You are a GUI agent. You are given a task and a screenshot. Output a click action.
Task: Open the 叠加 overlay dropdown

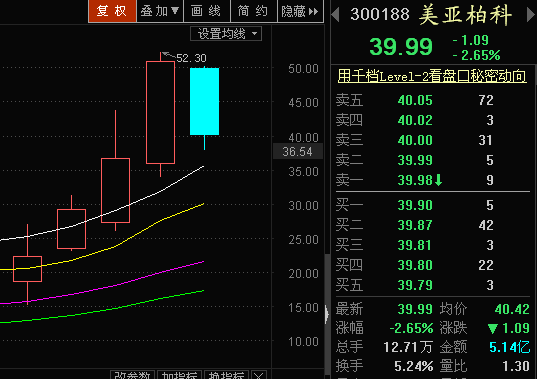click(160, 11)
